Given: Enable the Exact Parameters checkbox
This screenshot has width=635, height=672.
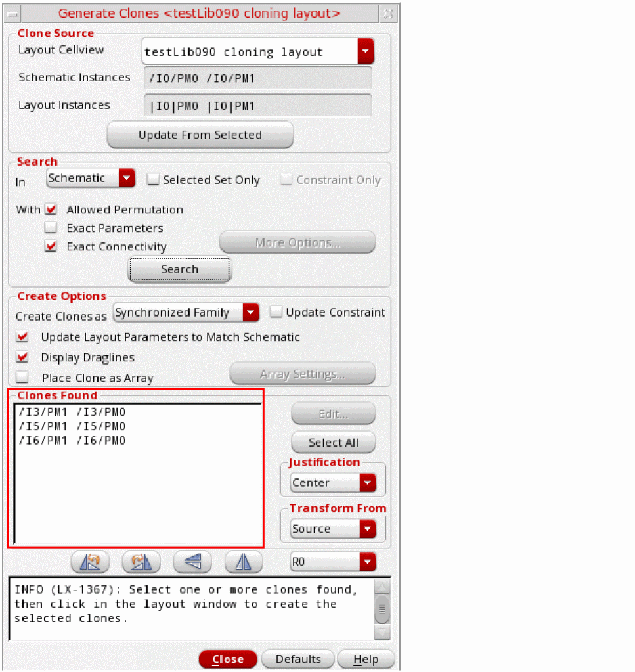Looking at the screenshot, I should pos(51,228).
